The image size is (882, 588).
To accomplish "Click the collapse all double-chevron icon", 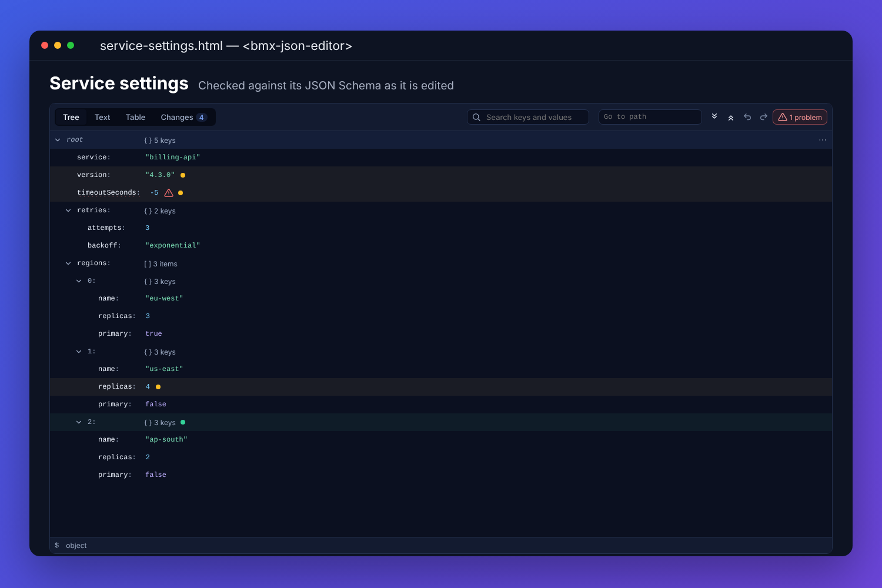I will pyautogui.click(x=731, y=118).
